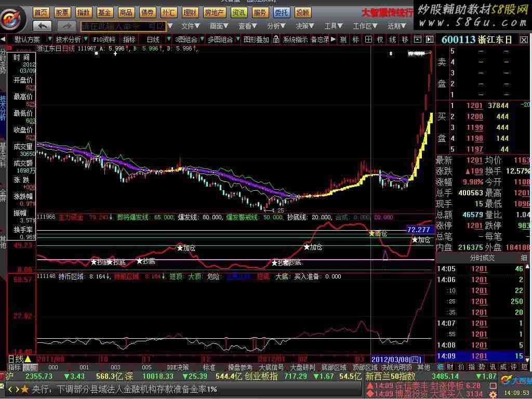Click the 细 detail icon in bottom-right tabs
Image resolution: width=532 pixels, height=399 pixels.
coord(440,367)
